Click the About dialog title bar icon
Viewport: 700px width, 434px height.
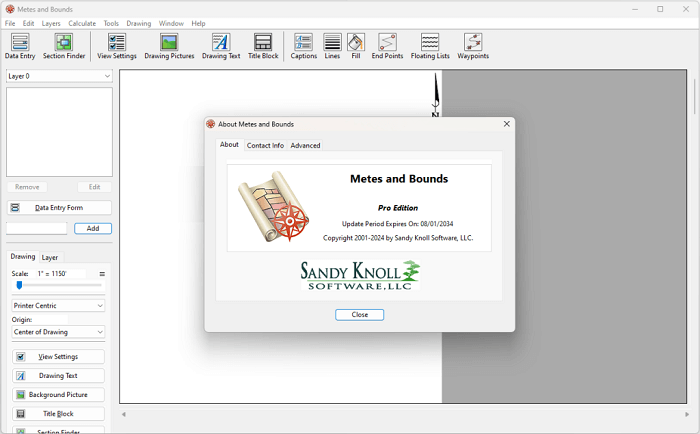[211, 124]
